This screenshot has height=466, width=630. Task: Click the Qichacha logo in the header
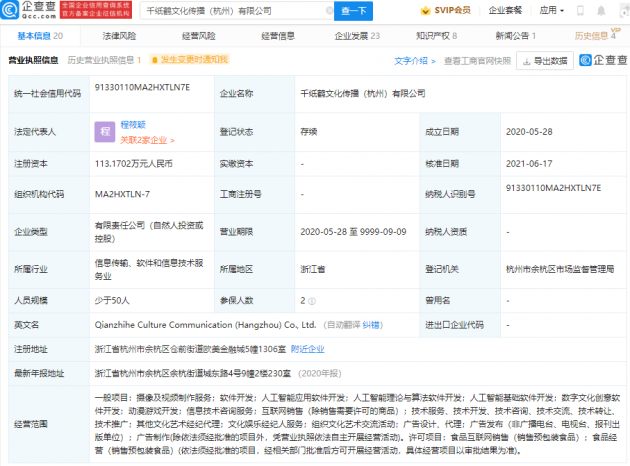30,11
